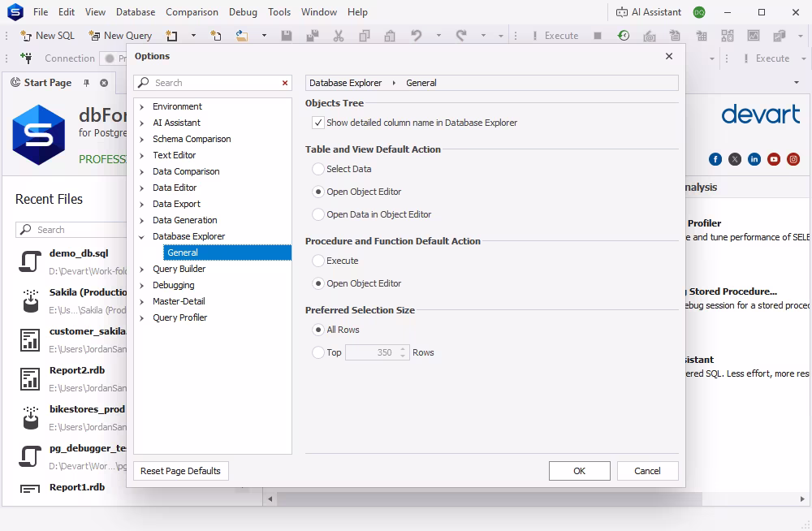Click the green user account avatar
This screenshot has width=812, height=531.
pos(699,12)
